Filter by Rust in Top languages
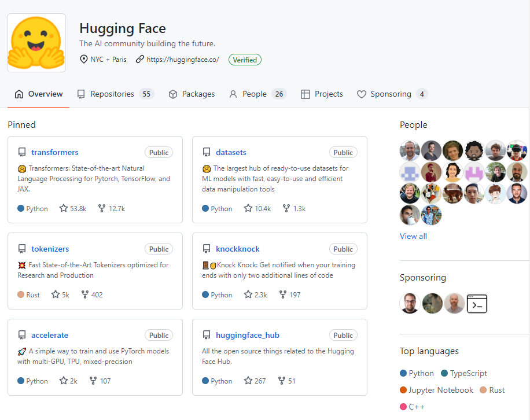 coord(492,390)
